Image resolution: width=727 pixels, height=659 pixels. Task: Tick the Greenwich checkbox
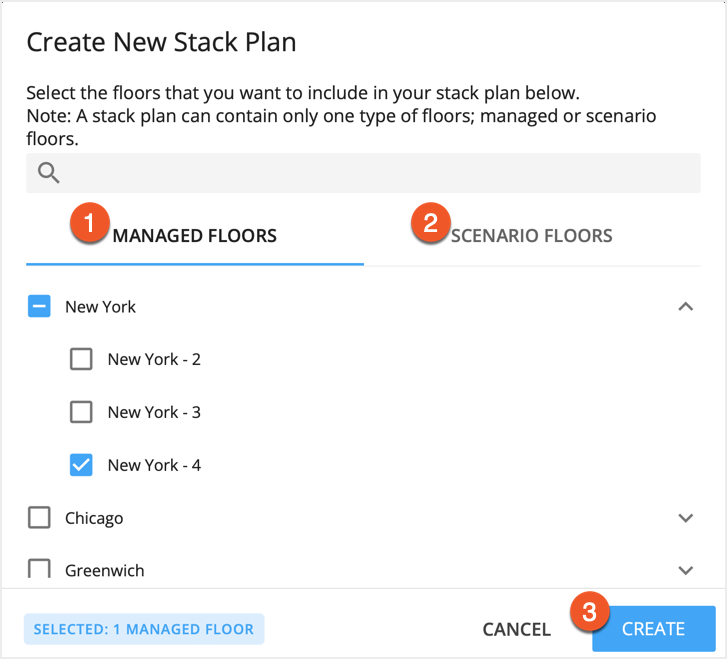tap(39, 570)
